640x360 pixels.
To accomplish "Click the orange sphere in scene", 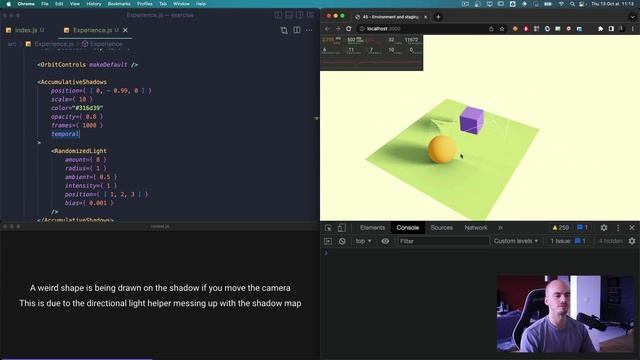I will click(442, 150).
